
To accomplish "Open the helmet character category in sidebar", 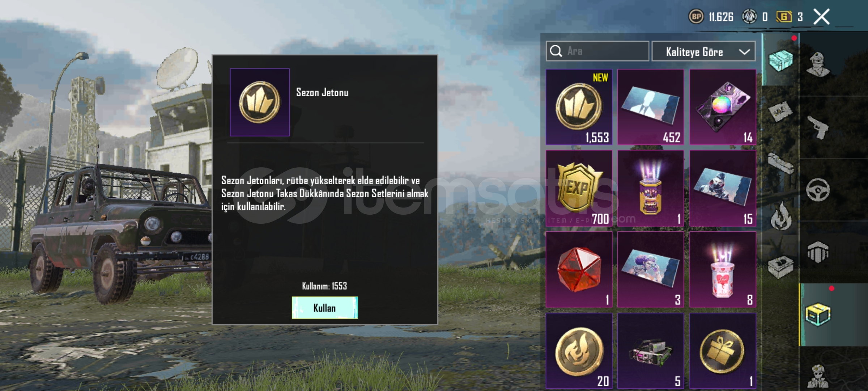I will (x=818, y=64).
